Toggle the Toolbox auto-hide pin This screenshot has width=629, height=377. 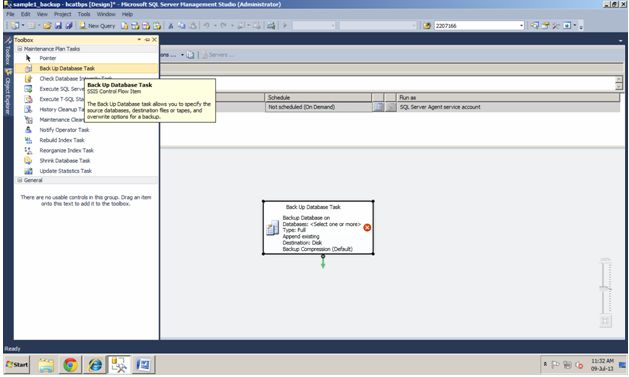(147, 40)
